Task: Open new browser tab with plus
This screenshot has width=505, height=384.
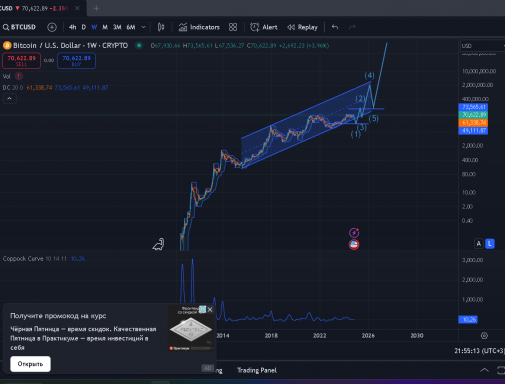Action: pyautogui.click(x=96, y=8)
